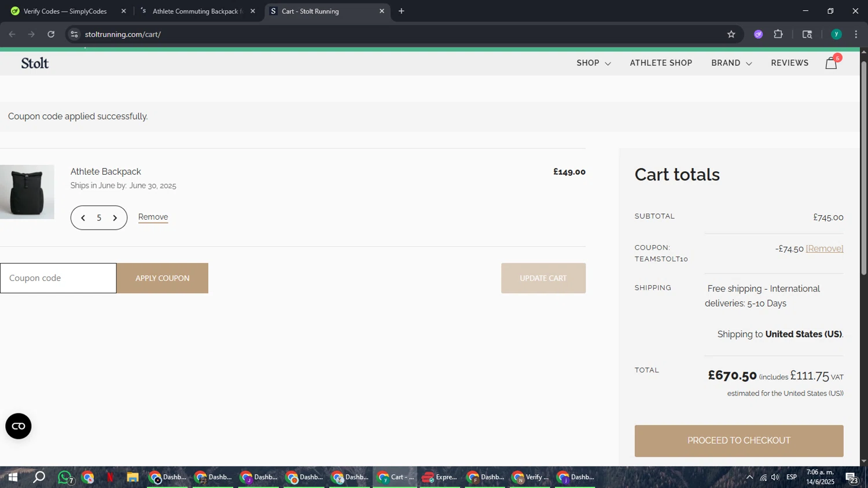Open Windows search from taskbar
The image size is (868, 488).
click(x=39, y=478)
